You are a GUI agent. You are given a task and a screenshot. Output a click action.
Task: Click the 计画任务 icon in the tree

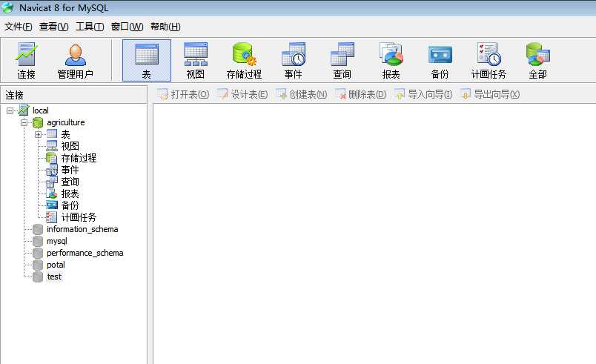(51, 217)
